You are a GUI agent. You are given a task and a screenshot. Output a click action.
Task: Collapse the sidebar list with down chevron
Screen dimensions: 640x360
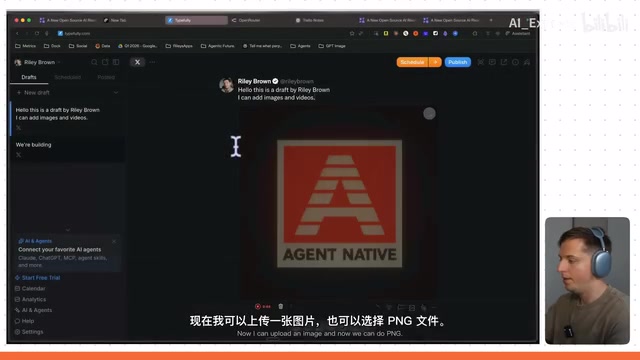68,230
